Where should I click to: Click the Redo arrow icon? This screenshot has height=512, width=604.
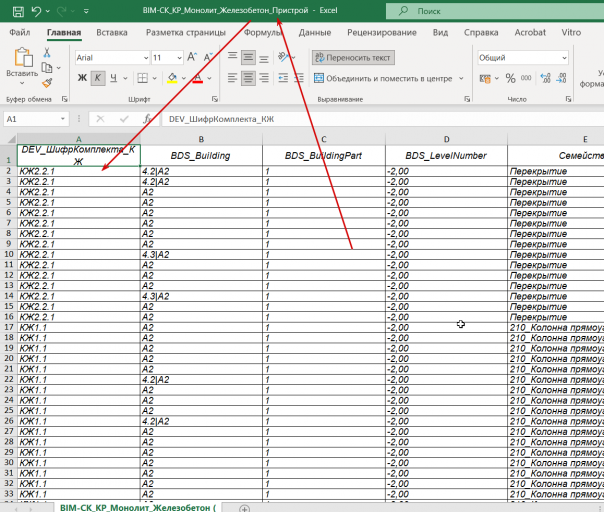pos(62,11)
